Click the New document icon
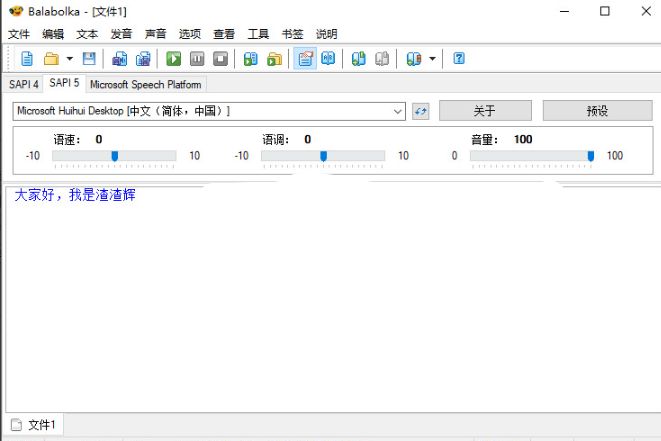This screenshot has height=441, width=661. point(27,59)
